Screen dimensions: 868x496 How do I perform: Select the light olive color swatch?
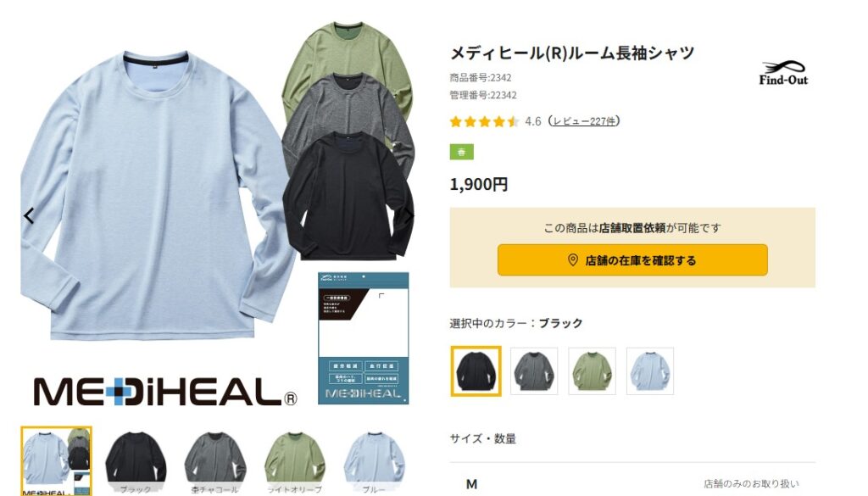tap(593, 371)
